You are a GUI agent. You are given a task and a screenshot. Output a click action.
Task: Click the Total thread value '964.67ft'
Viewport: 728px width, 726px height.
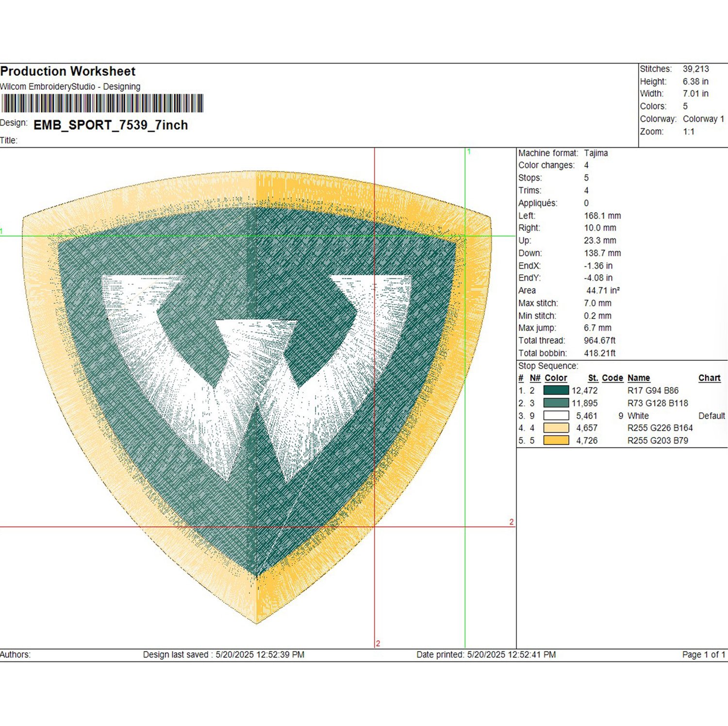click(x=600, y=340)
